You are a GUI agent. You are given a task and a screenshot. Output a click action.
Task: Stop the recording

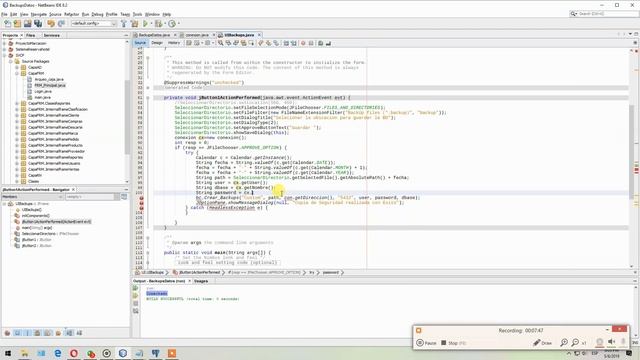click(453, 343)
